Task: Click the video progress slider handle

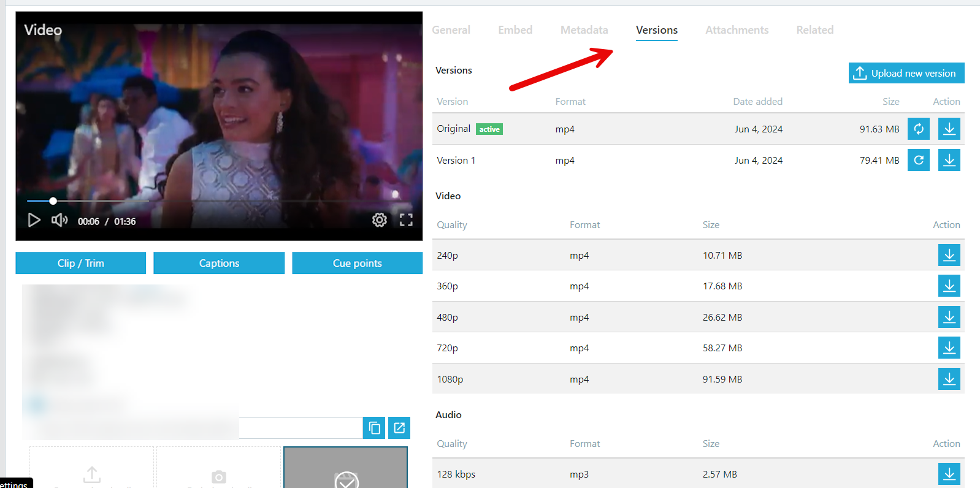Action: coord(53,201)
